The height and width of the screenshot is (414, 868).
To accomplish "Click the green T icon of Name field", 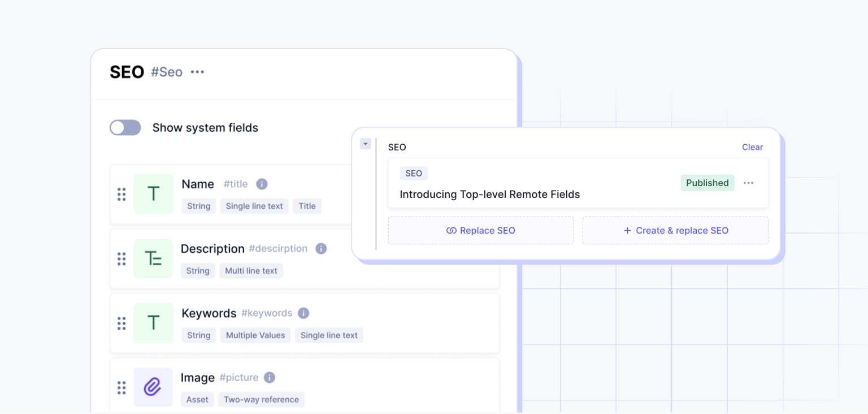I will click(154, 194).
